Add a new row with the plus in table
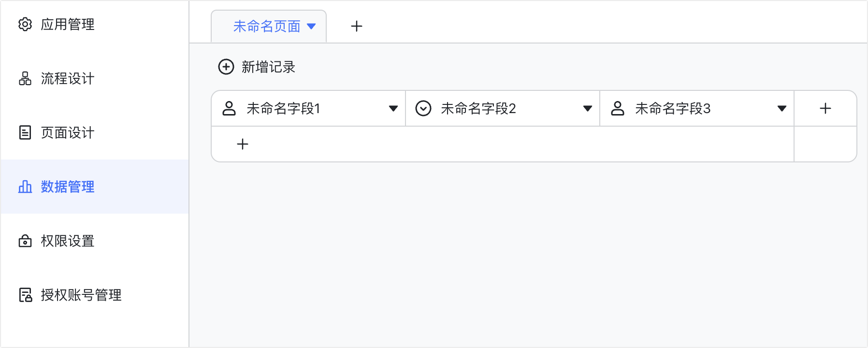Screen dimensions: 868x348 tap(243, 144)
